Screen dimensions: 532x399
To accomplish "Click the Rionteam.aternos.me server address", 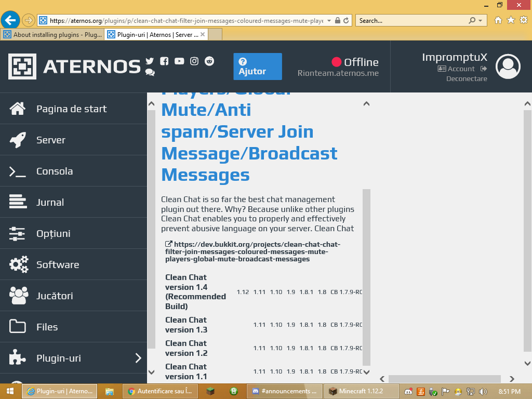I will (338, 73).
